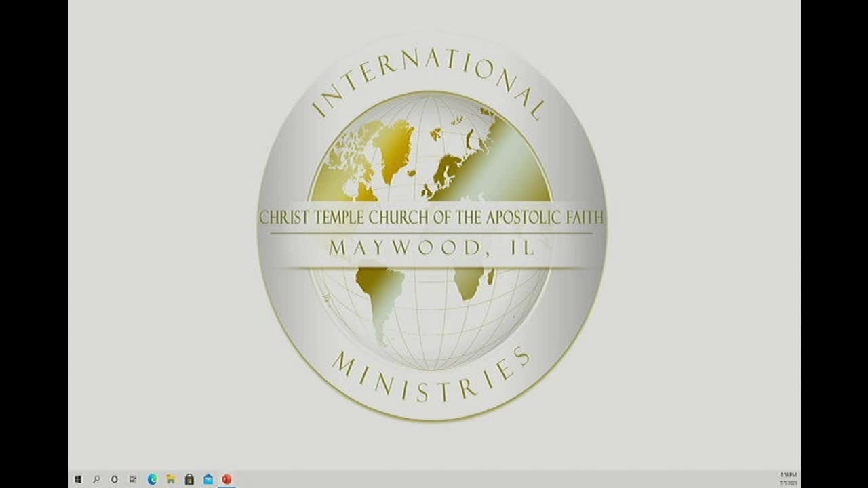Open Microsoft Store bag icon

[x=189, y=479]
